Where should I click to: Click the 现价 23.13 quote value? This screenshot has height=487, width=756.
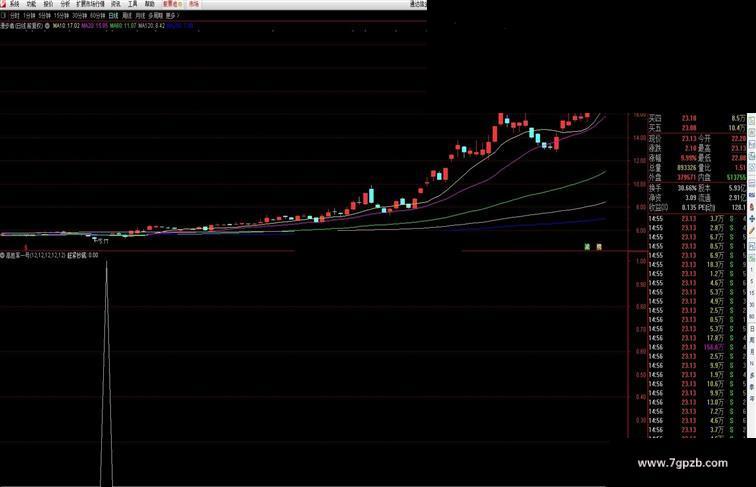point(688,138)
